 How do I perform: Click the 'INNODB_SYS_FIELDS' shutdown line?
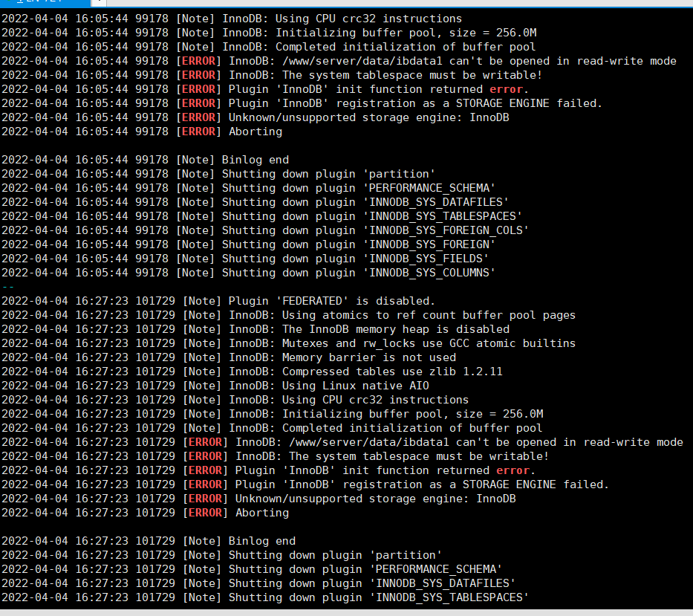245,259
